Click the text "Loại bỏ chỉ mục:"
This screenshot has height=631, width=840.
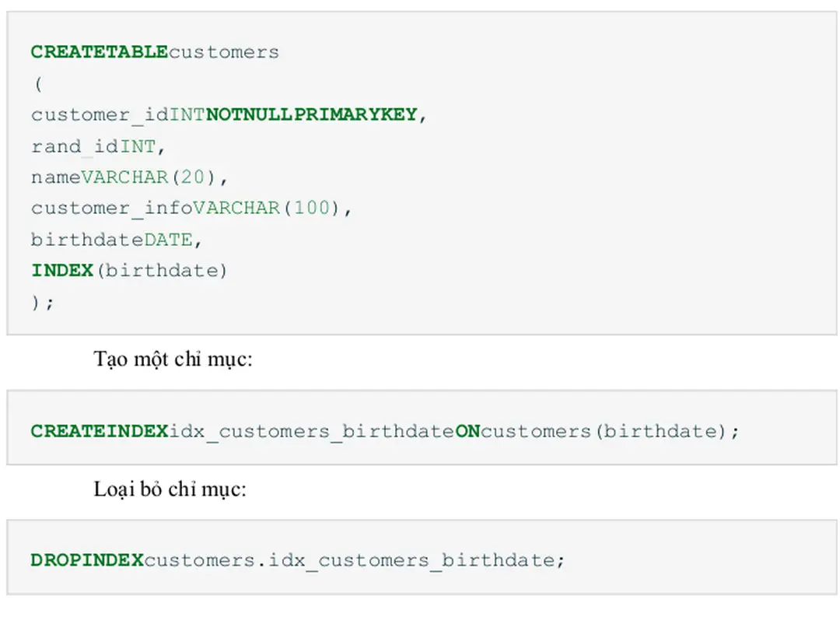pyautogui.click(x=170, y=489)
